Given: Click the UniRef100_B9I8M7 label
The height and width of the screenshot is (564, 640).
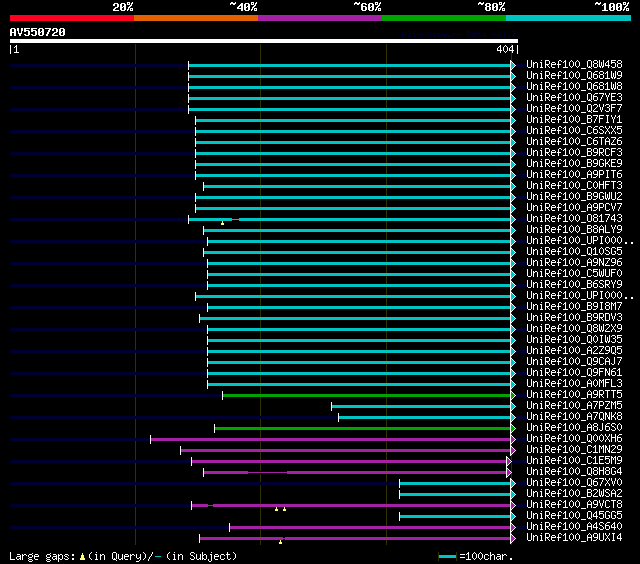Looking at the screenshot, I should click(x=574, y=307).
